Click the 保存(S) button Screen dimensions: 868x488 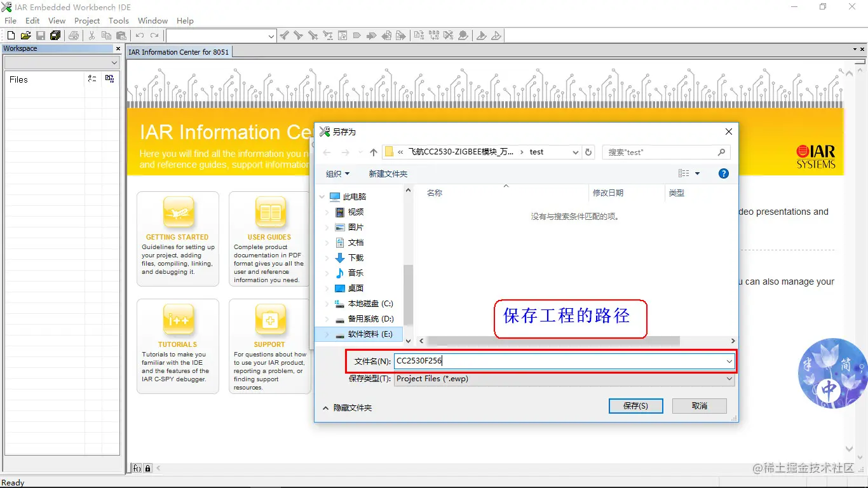click(635, 405)
